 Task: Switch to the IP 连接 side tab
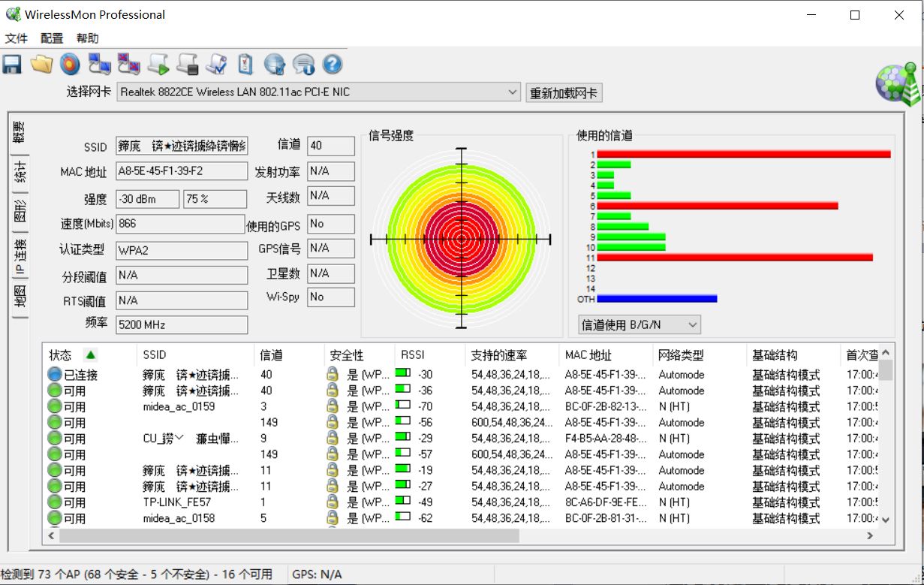[x=20, y=256]
